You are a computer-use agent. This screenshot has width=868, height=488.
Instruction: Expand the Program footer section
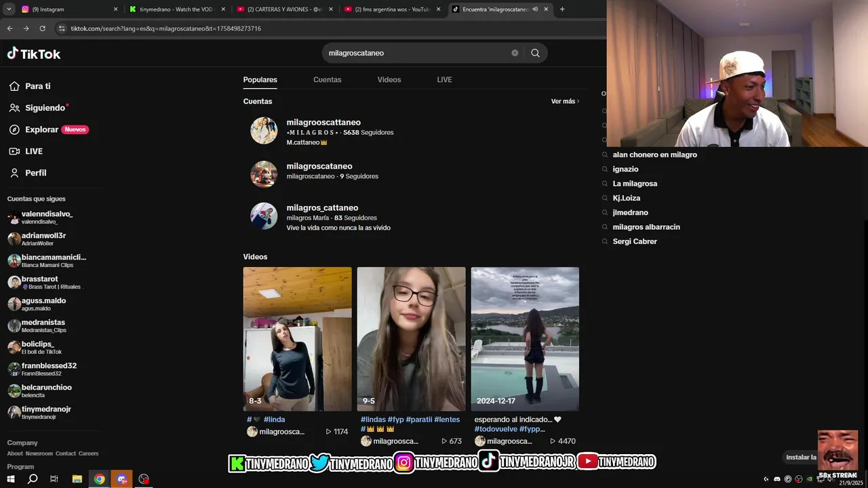[x=20, y=466]
